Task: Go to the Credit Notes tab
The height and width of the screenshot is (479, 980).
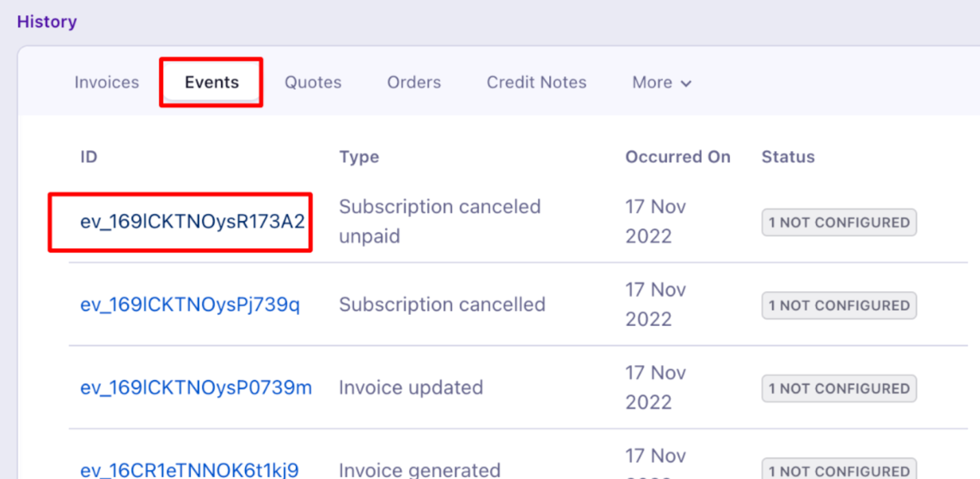Action: pos(537,82)
